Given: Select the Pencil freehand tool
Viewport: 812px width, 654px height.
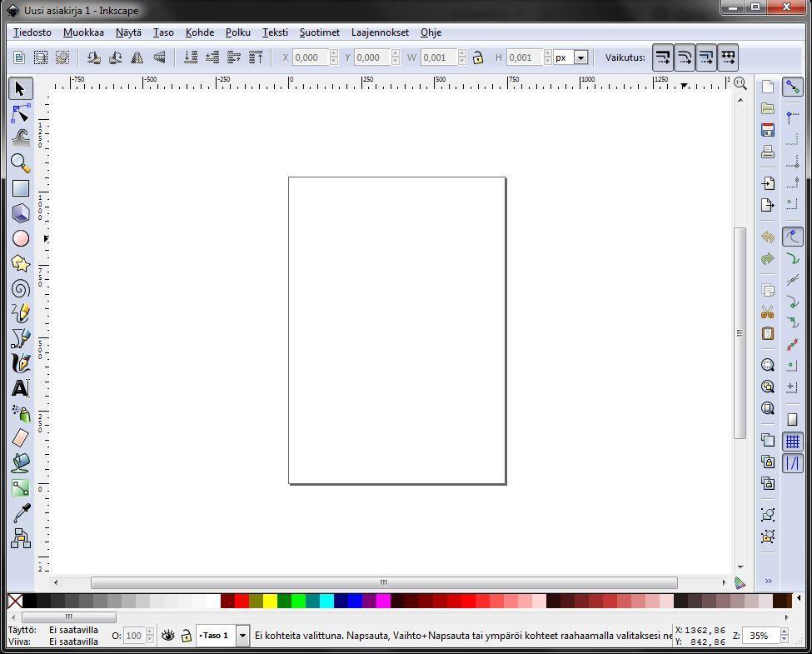Looking at the screenshot, I should (21, 313).
